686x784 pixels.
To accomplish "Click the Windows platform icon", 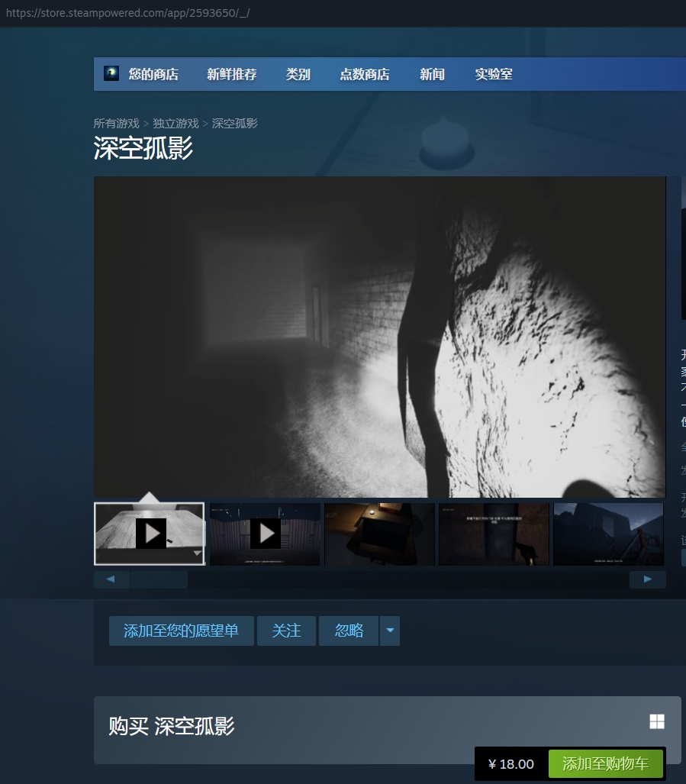I will click(657, 721).
